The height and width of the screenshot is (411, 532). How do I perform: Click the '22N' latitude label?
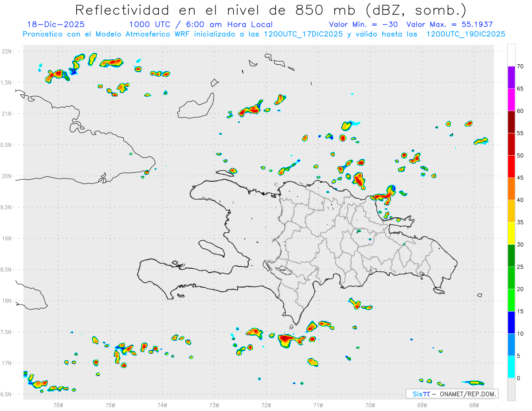(x=8, y=51)
